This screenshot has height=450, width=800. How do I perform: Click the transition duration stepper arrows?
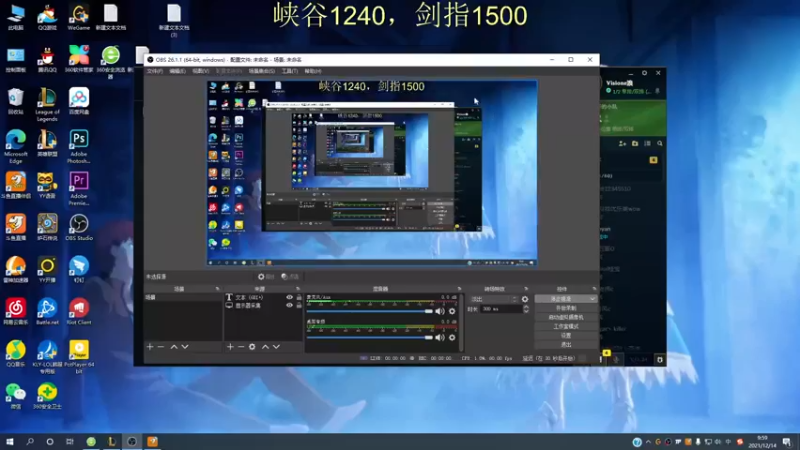click(526, 309)
